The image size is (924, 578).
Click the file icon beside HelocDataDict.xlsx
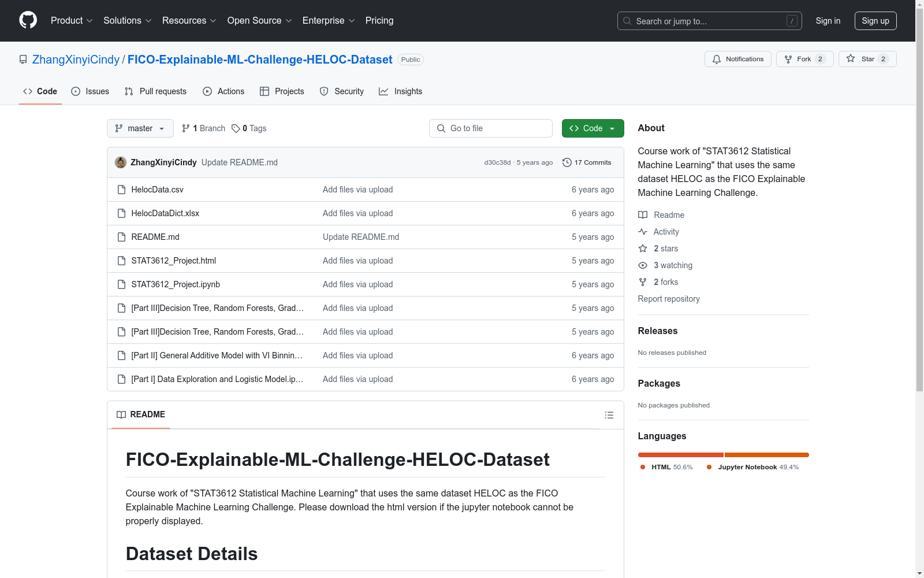[x=121, y=213]
